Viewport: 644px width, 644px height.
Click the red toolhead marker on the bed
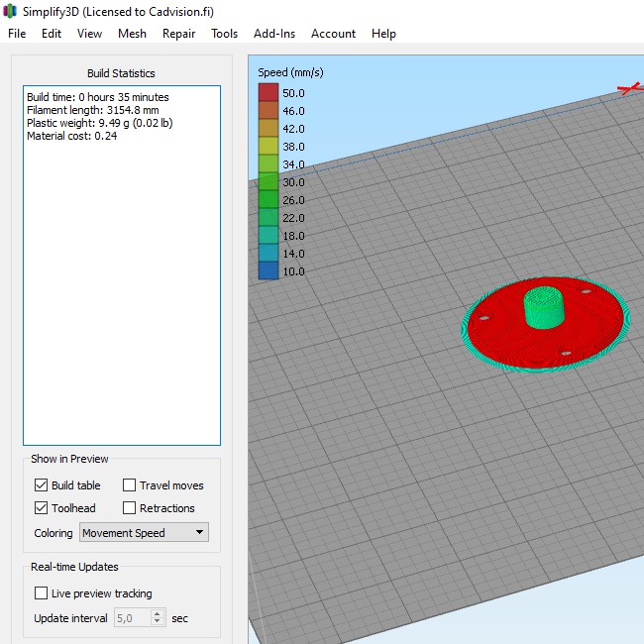click(x=631, y=88)
